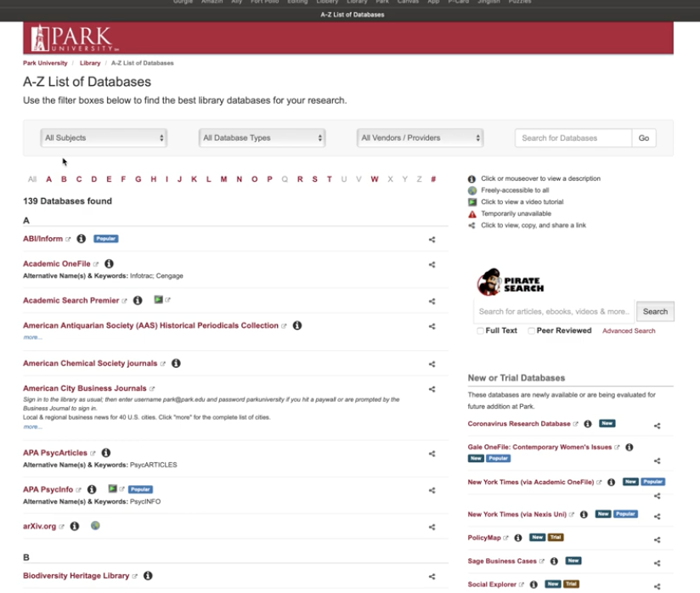Open New York Times (via Nexis Uni) link

(517, 514)
